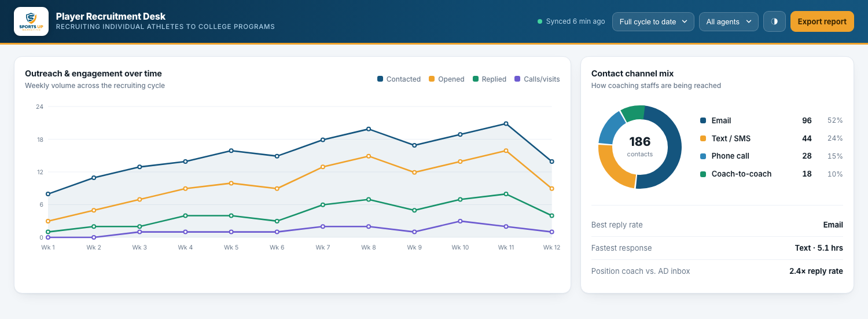Click the Synced 6 min ago status

click(571, 21)
